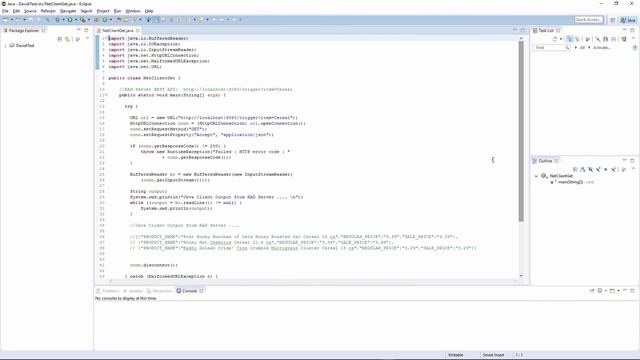The height and width of the screenshot is (360, 640).
Task: Toggle Sort in Outline view
Action: tap(582, 169)
